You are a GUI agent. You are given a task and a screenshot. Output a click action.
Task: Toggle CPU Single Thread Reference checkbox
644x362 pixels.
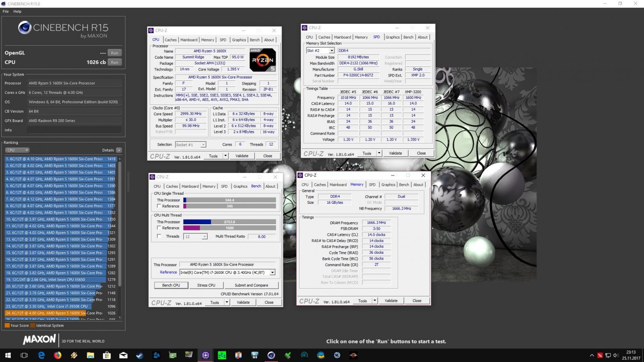(x=159, y=206)
